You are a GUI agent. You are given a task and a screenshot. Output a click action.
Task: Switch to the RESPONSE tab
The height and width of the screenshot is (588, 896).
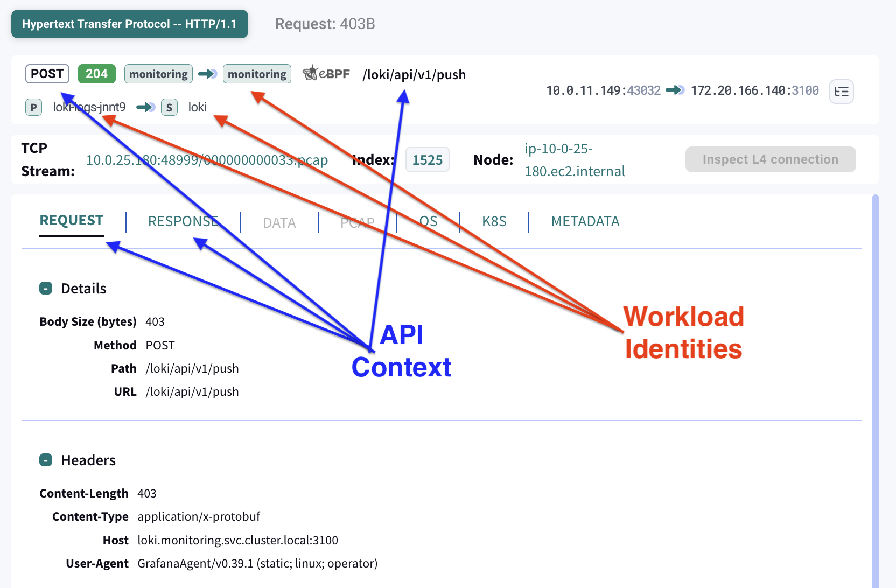pos(184,221)
